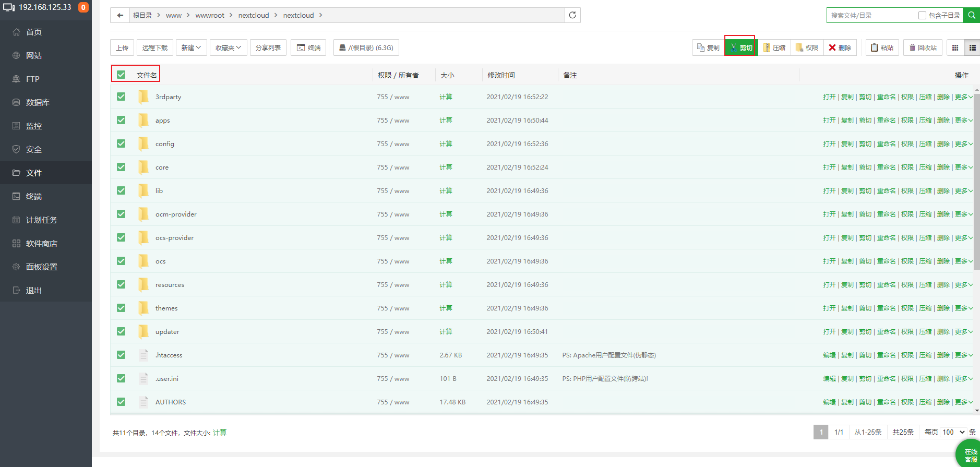This screenshot has height=467, width=980.
Task: Open the per-page 100 selector
Action: 954,432
